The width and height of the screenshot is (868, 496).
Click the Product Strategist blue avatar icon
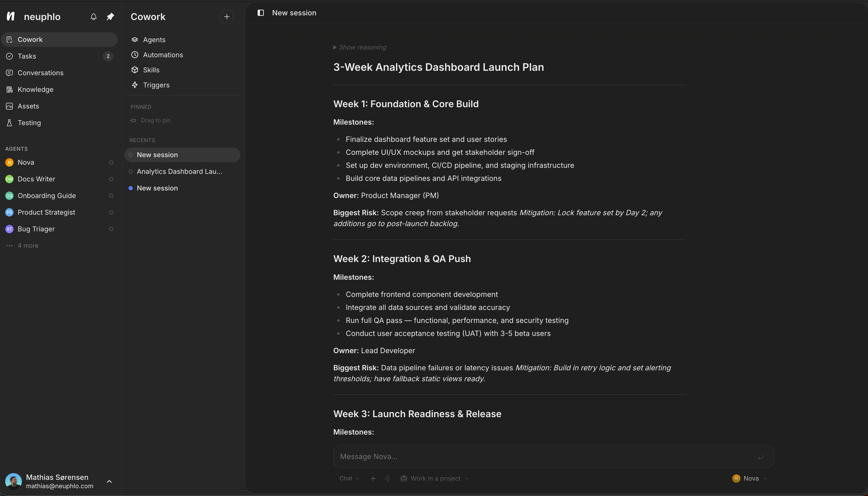coord(10,213)
